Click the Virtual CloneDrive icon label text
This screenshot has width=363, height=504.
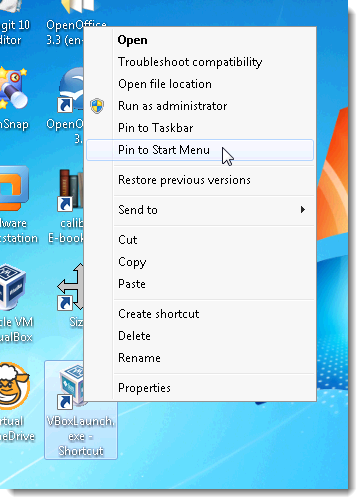[17, 429]
